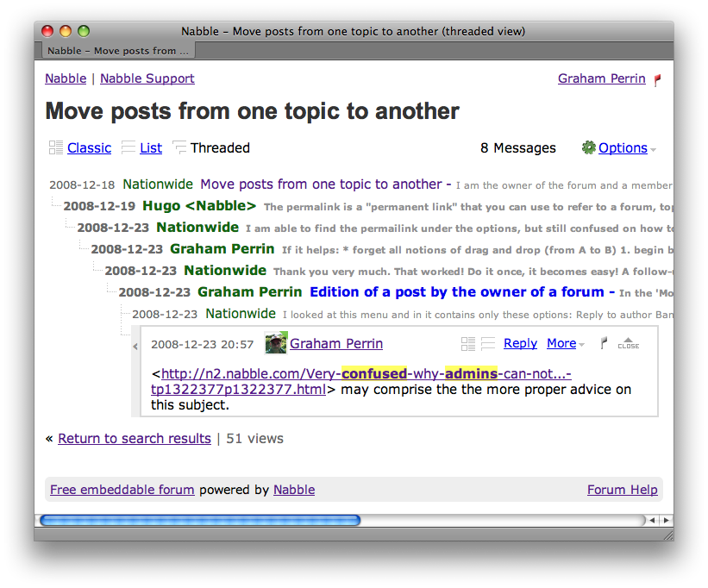Click the red flag icon beside Graham Perrin

click(658, 79)
